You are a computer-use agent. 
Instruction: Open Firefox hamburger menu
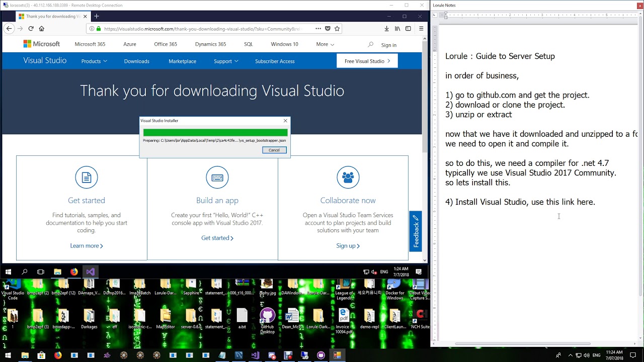[x=421, y=29]
